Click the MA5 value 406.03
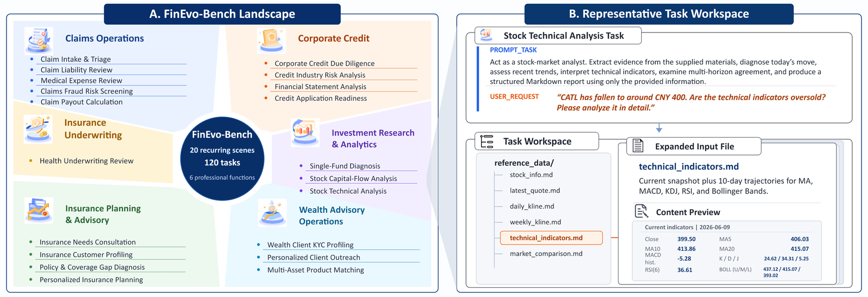Viewport: 868px width, 297px height. pyautogui.click(x=800, y=239)
